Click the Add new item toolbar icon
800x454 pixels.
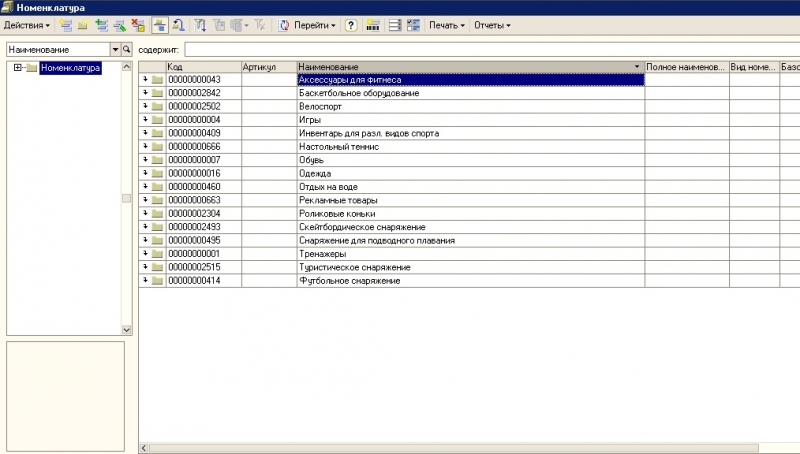coord(66,24)
